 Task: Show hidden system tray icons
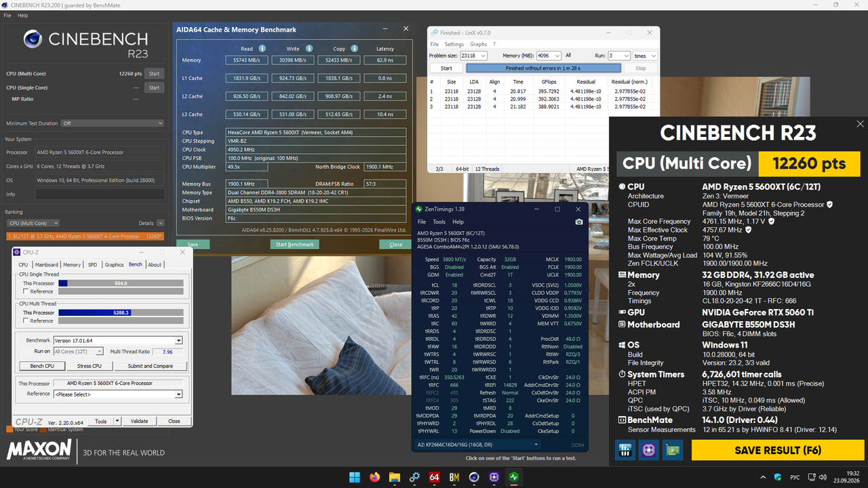tap(764, 477)
